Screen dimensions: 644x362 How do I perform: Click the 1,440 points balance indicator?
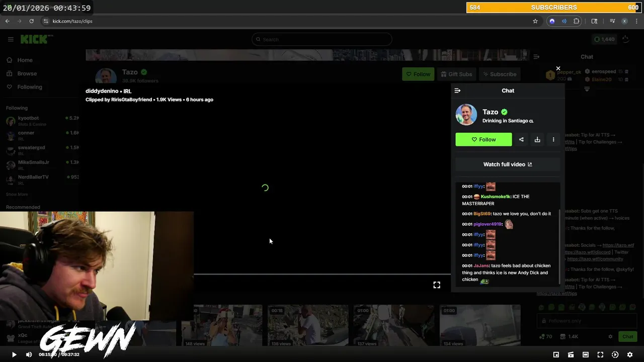tap(604, 39)
